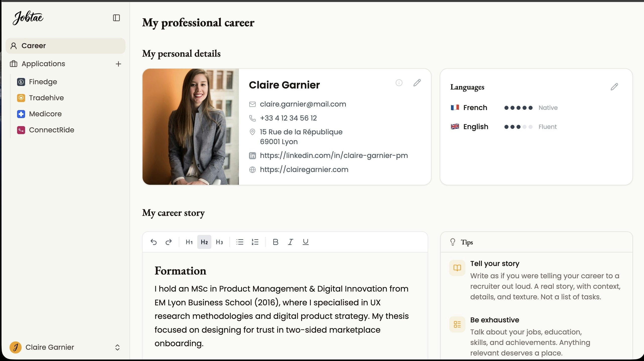The height and width of the screenshot is (361, 644).
Task: Click the address 15 Rue de la République
Action: click(x=301, y=132)
